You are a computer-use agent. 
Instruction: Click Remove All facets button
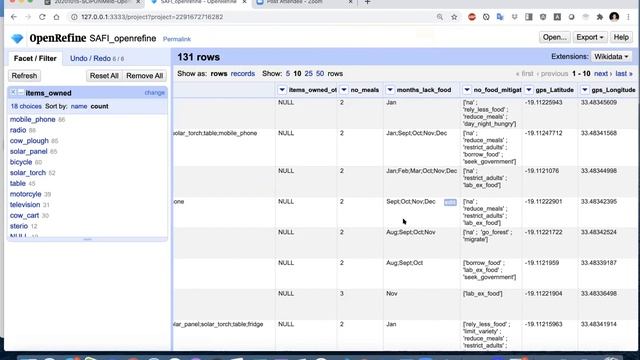(x=144, y=76)
